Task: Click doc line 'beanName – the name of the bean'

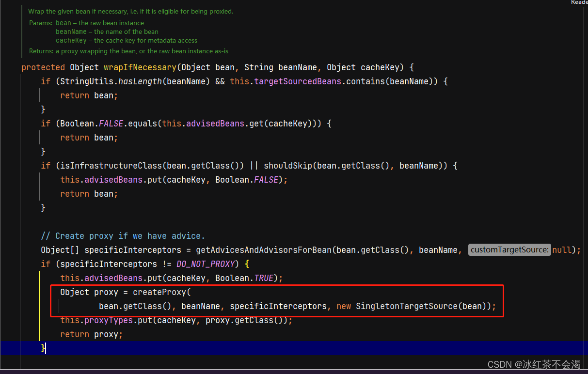Action: tap(107, 31)
